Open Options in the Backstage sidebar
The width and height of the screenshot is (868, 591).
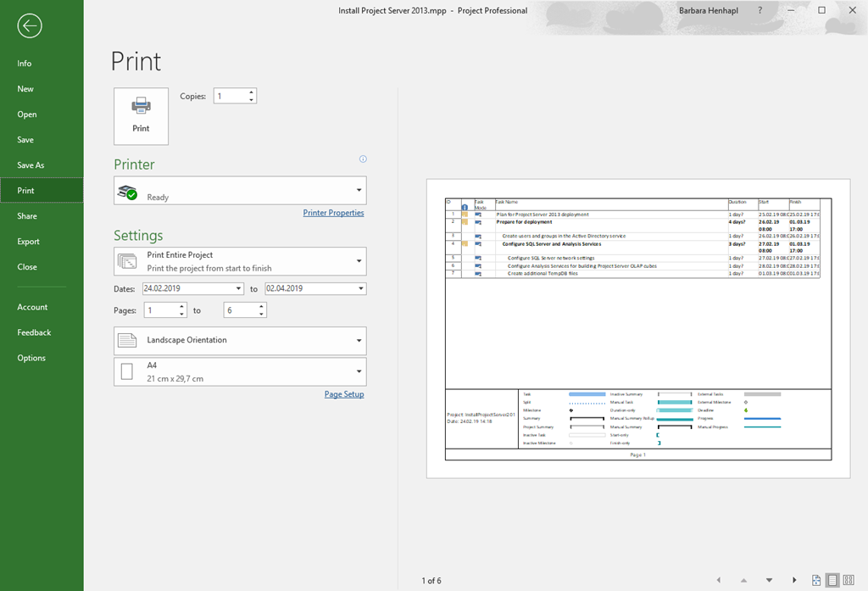[31, 358]
